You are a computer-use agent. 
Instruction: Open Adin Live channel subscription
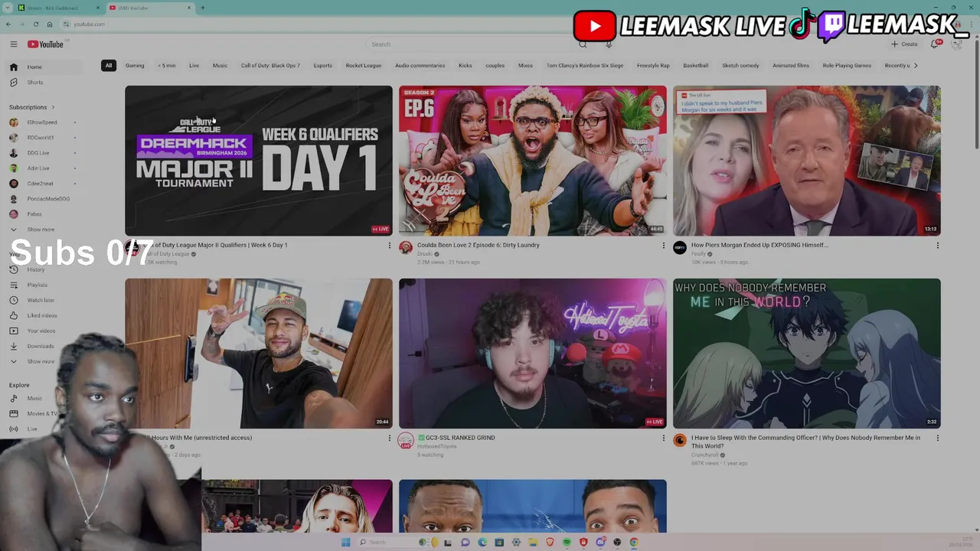pos(46,168)
